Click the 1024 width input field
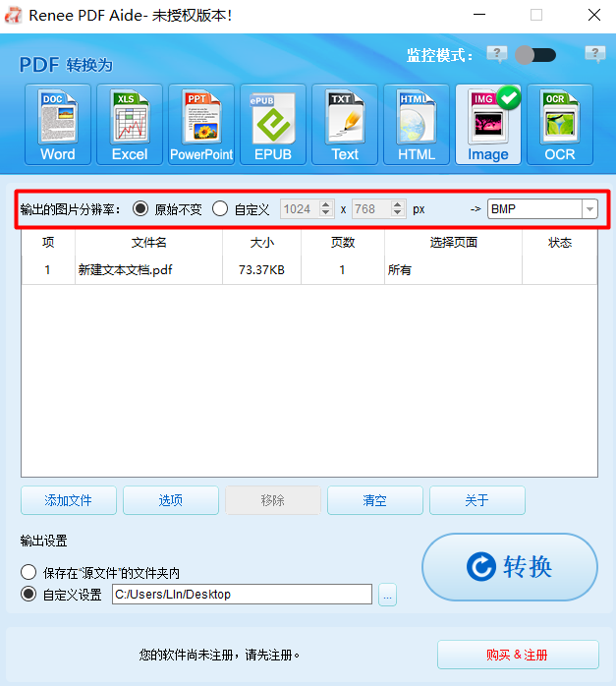Image resolution: width=616 pixels, height=686 pixels. point(301,208)
